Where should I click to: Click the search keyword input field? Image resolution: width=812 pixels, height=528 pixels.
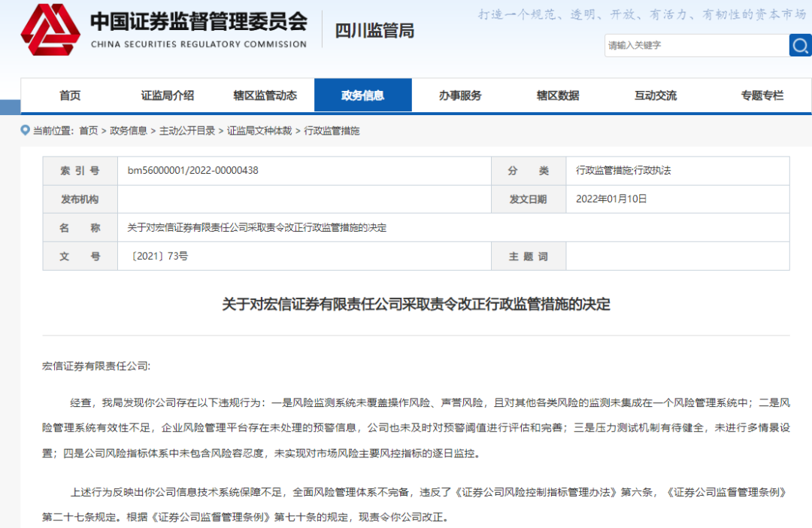point(695,45)
